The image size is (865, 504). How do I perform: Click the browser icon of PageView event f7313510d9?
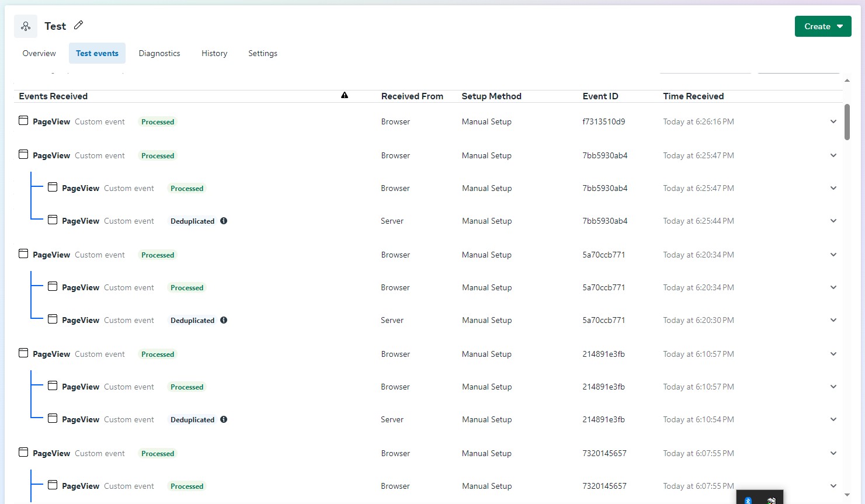click(x=23, y=121)
